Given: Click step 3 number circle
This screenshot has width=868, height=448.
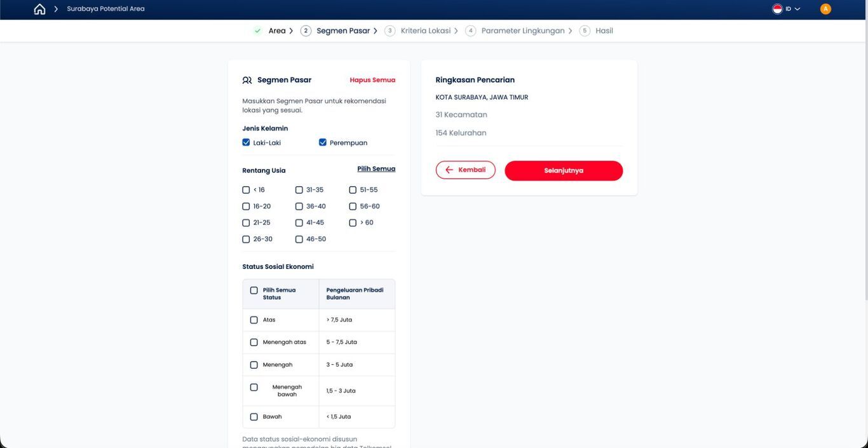Looking at the screenshot, I should click(x=390, y=31).
